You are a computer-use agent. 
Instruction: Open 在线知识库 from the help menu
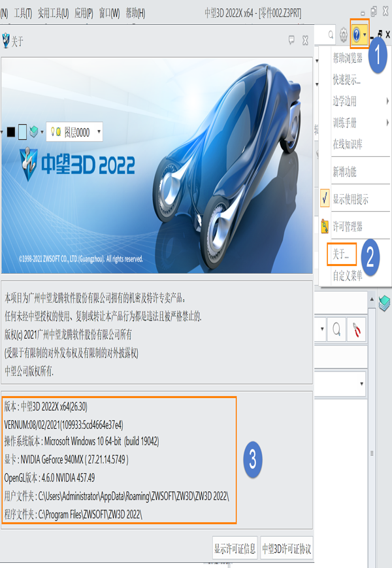pyautogui.click(x=348, y=144)
